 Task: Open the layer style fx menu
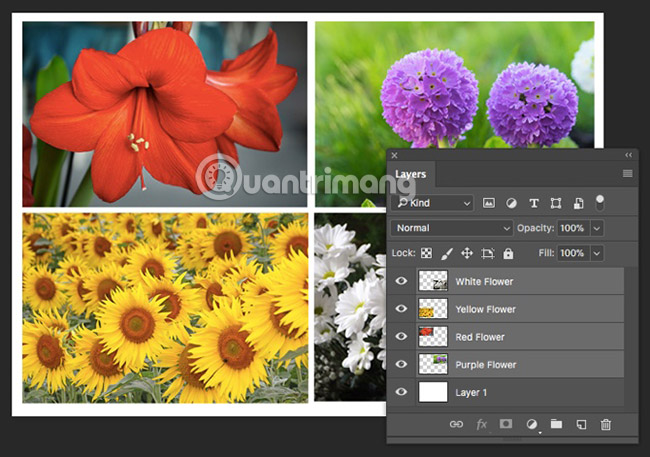[x=481, y=425]
